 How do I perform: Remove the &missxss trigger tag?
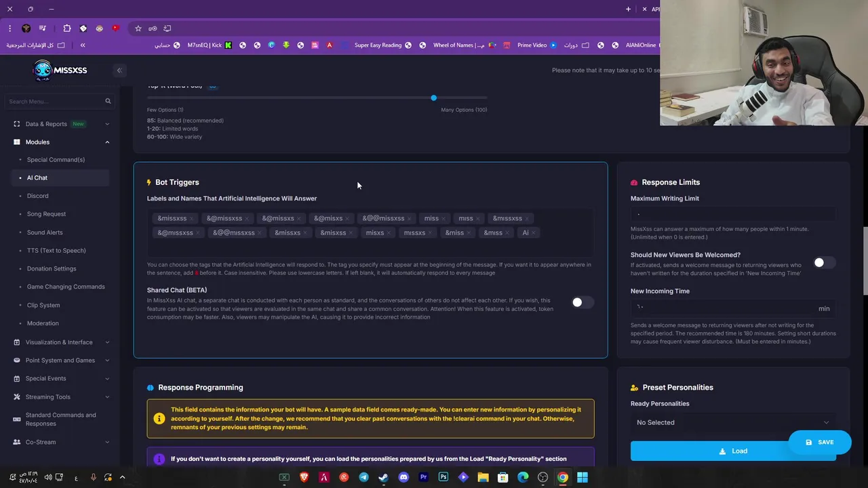(192, 218)
